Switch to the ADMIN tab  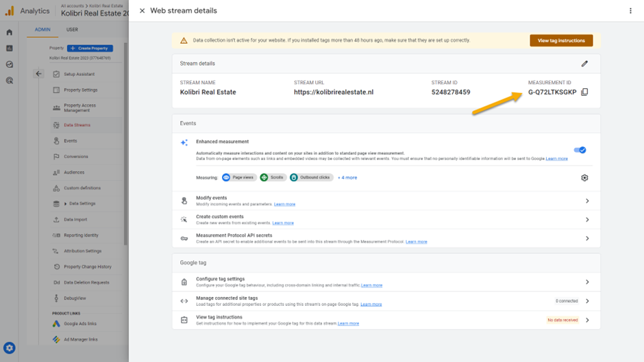tap(42, 29)
